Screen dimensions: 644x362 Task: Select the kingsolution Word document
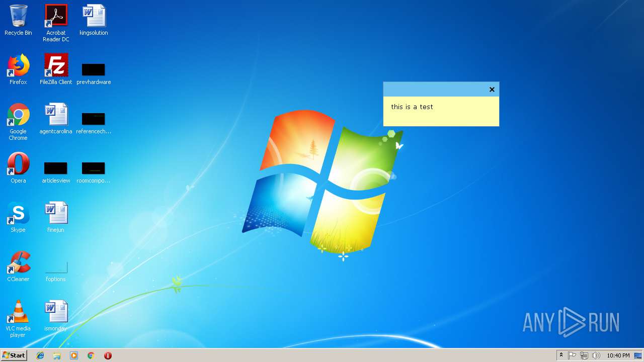94,20
